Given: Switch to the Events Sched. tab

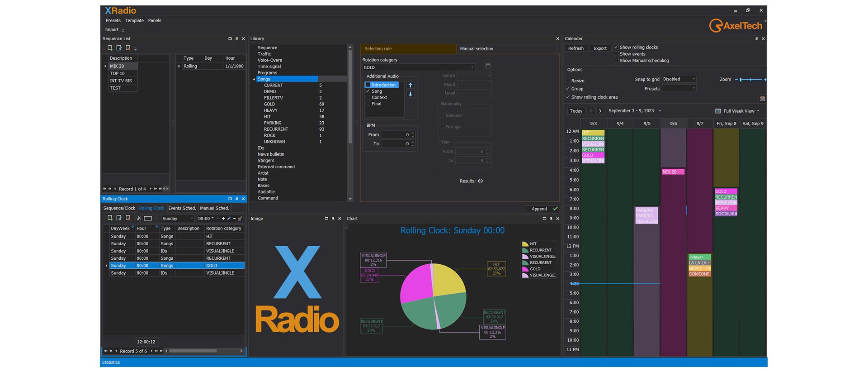Looking at the screenshot, I should click(182, 208).
